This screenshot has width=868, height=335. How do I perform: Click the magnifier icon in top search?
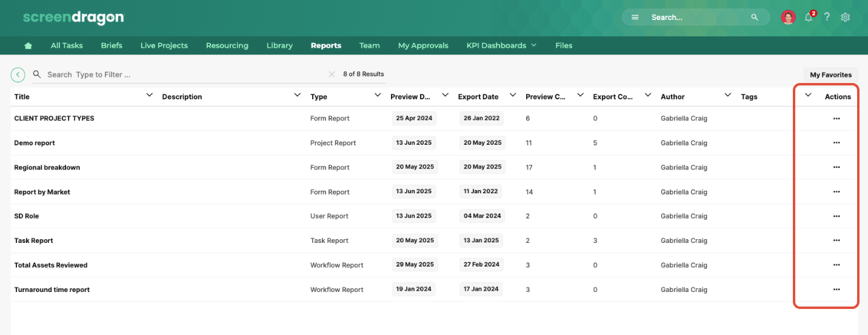tap(755, 18)
